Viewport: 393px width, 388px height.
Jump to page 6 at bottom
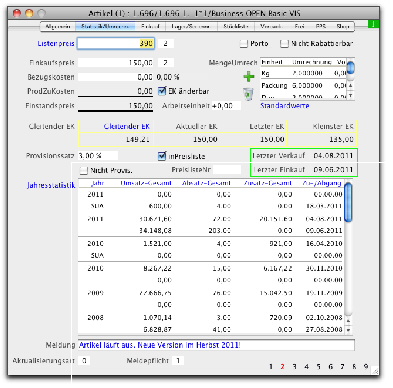coord(330,367)
